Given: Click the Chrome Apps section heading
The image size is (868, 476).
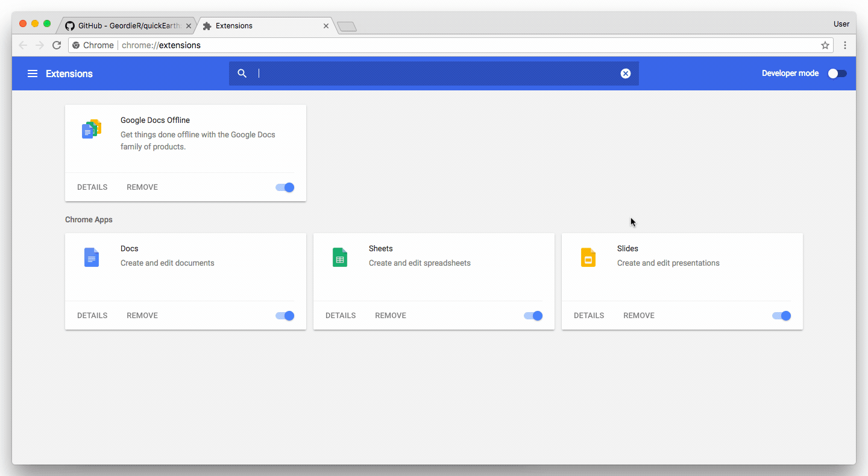Looking at the screenshot, I should (89, 220).
